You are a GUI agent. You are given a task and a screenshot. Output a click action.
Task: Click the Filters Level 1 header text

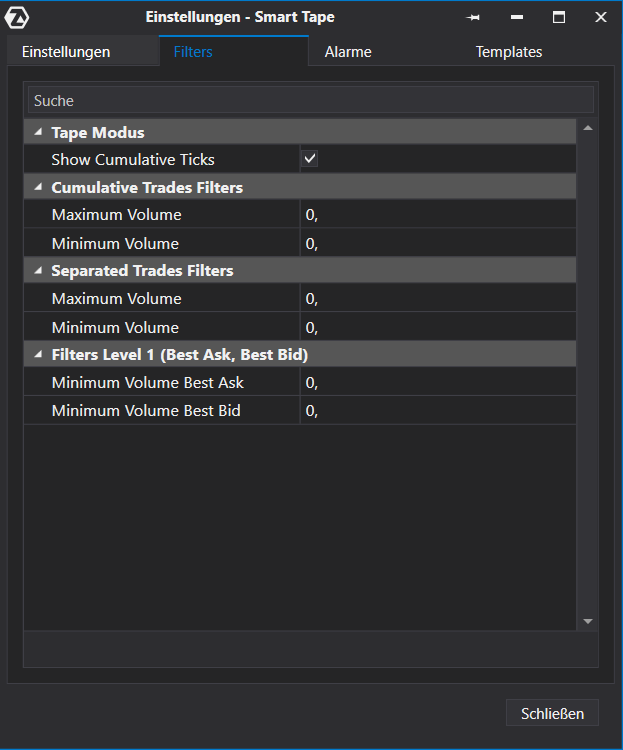[x=179, y=355]
